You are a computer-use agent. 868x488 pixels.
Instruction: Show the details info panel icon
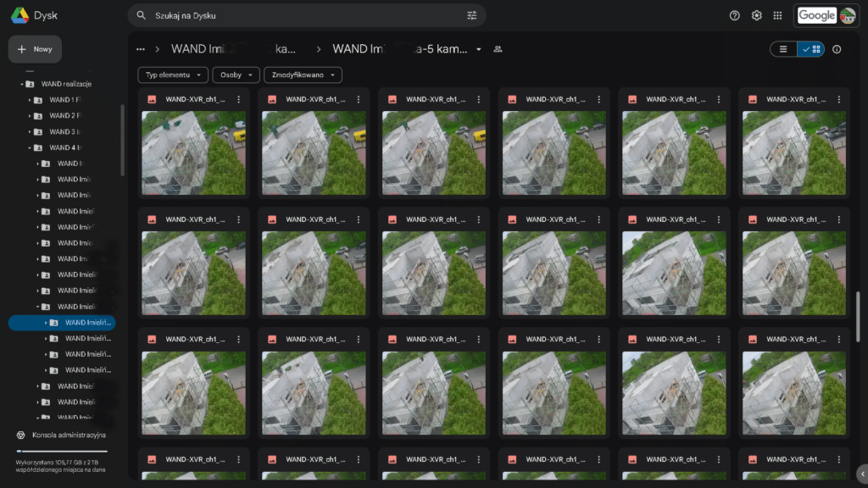point(837,49)
